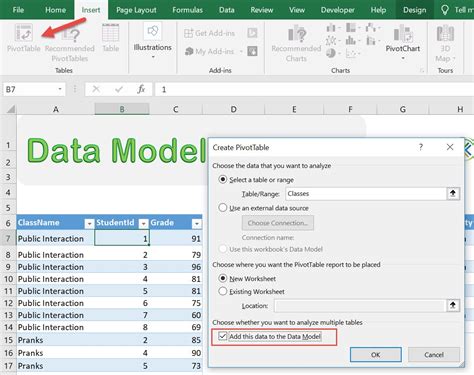Screen dimensions: 474x375
Task: Expand the Name Box dropdown arrow
Action: pyautogui.click(x=60, y=89)
